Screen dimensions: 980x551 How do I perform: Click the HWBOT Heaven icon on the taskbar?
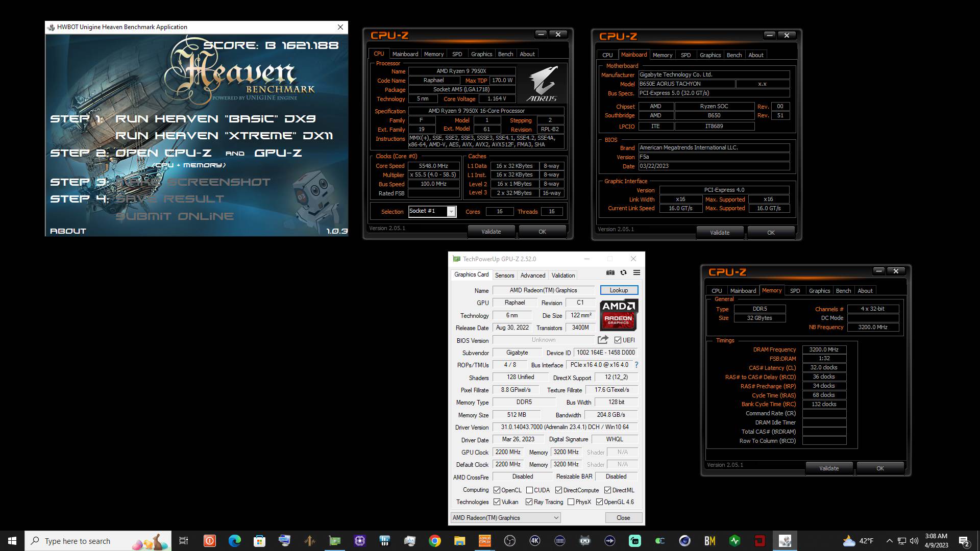tap(785, 541)
